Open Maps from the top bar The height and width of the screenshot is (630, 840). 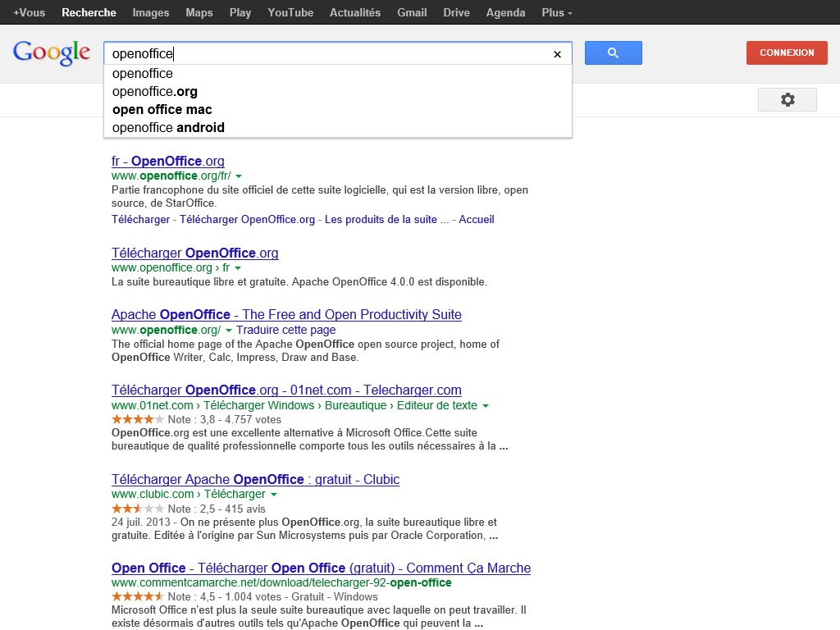click(199, 12)
